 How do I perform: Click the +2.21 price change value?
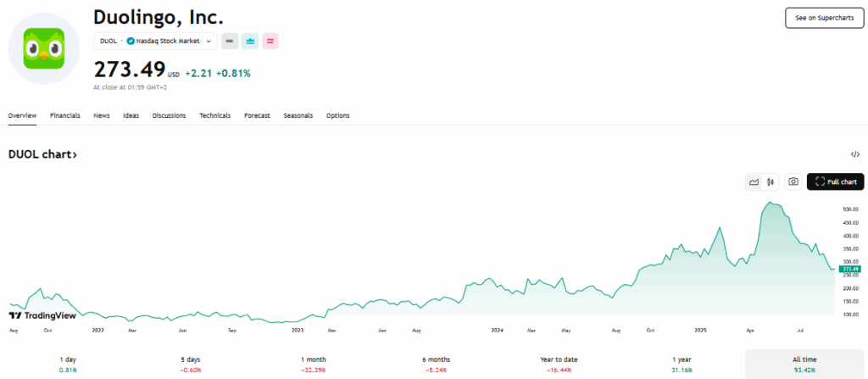[198, 73]
